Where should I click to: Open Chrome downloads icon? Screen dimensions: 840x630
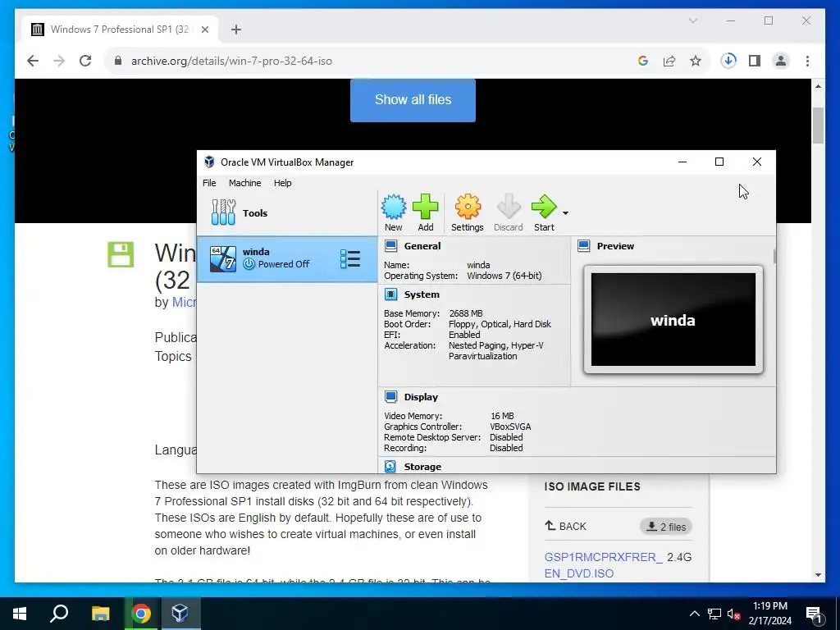728,61
